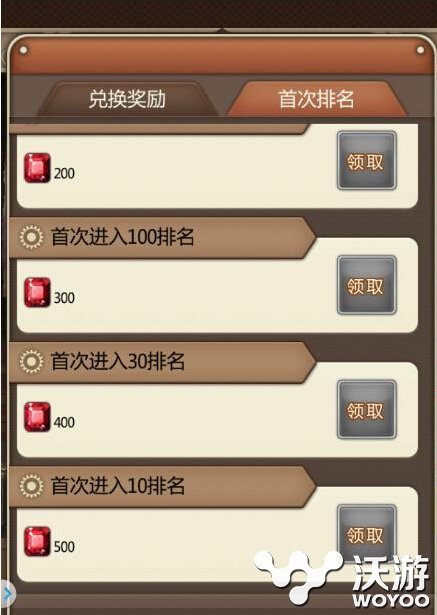
Task: Click the right rivet on the panel header
Action: pyautogui.click(x=420, y=50)
